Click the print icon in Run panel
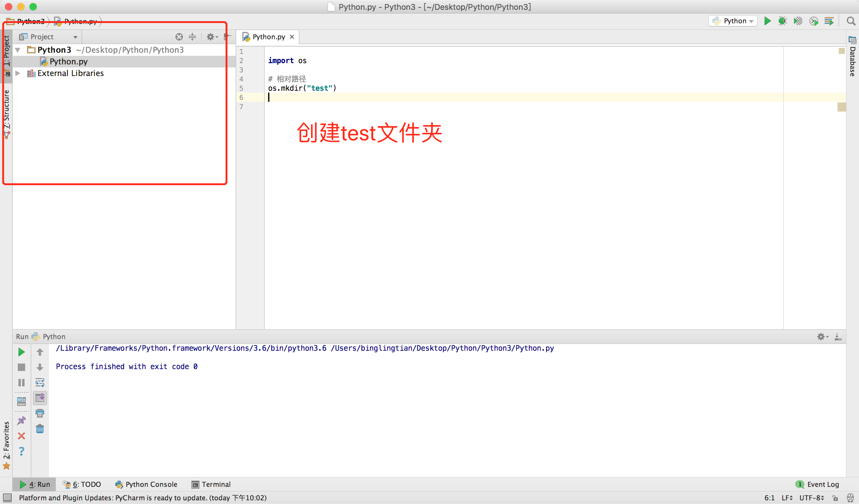The width and height of the screenshot is (859, 504). (x=40, y=413)
